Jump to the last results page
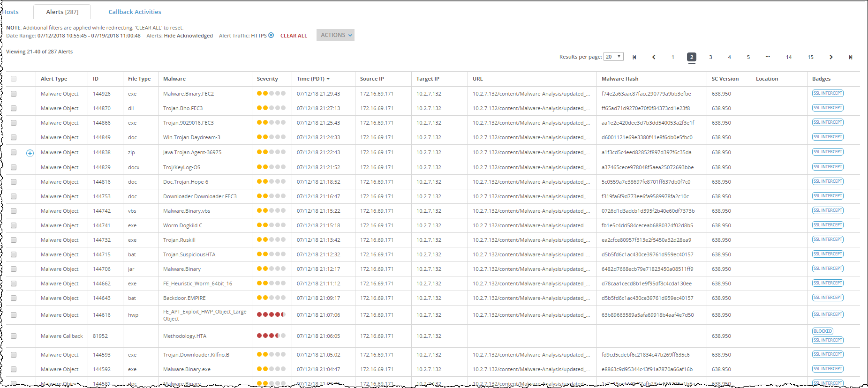This screenshot has height=388, width=868. point(850,57)
